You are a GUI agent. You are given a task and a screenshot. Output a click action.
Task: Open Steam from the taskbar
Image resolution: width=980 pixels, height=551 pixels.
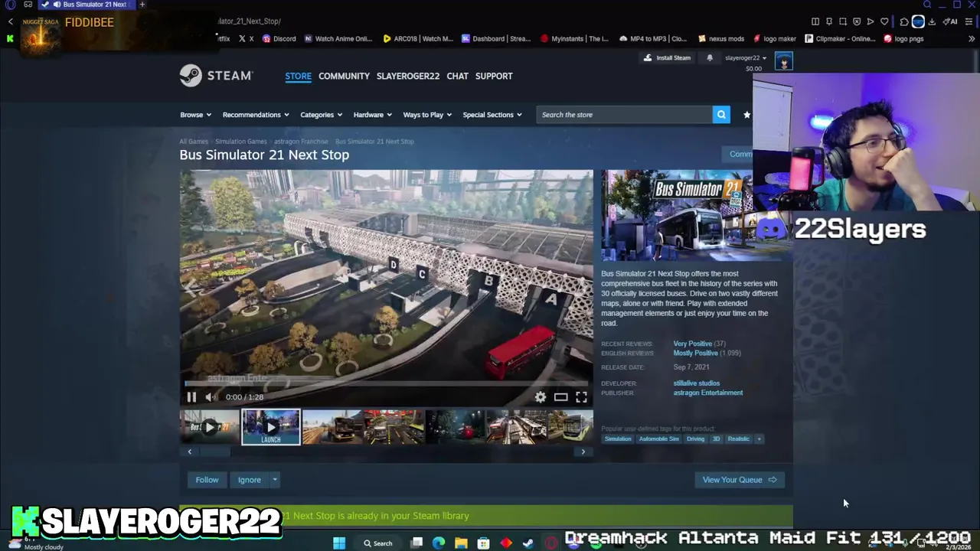(528, 543)
